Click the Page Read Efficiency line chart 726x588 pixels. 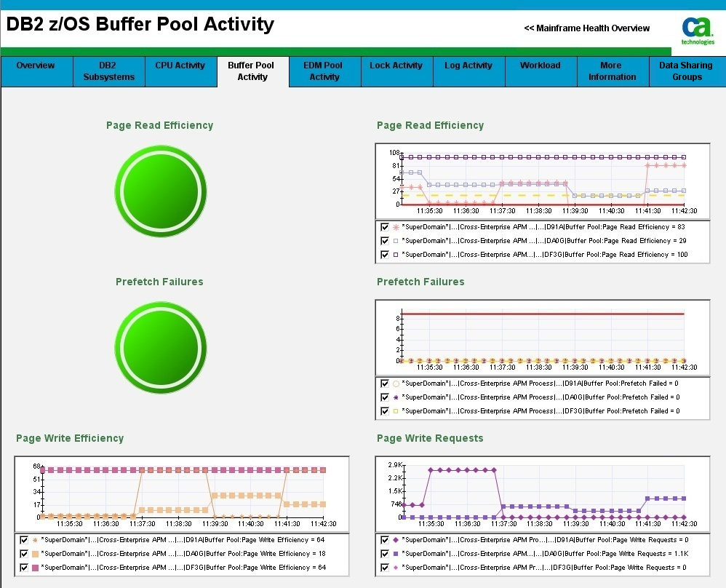tap(542, 181)
